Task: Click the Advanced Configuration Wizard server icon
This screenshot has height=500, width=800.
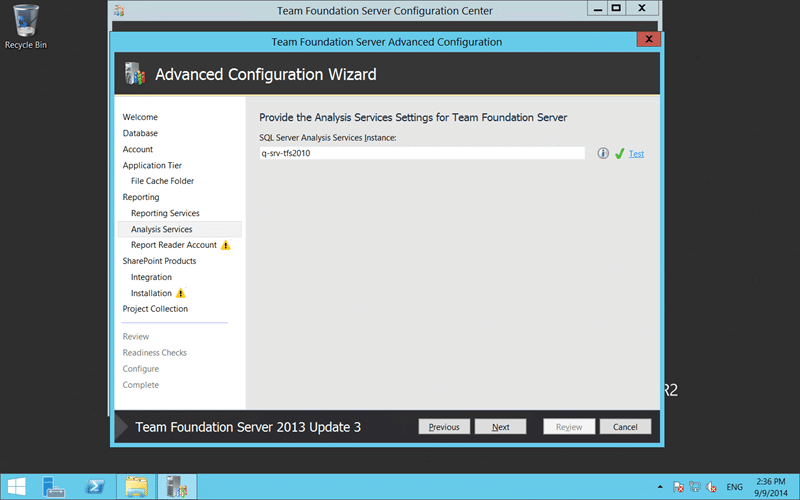Action: [135, 74]
